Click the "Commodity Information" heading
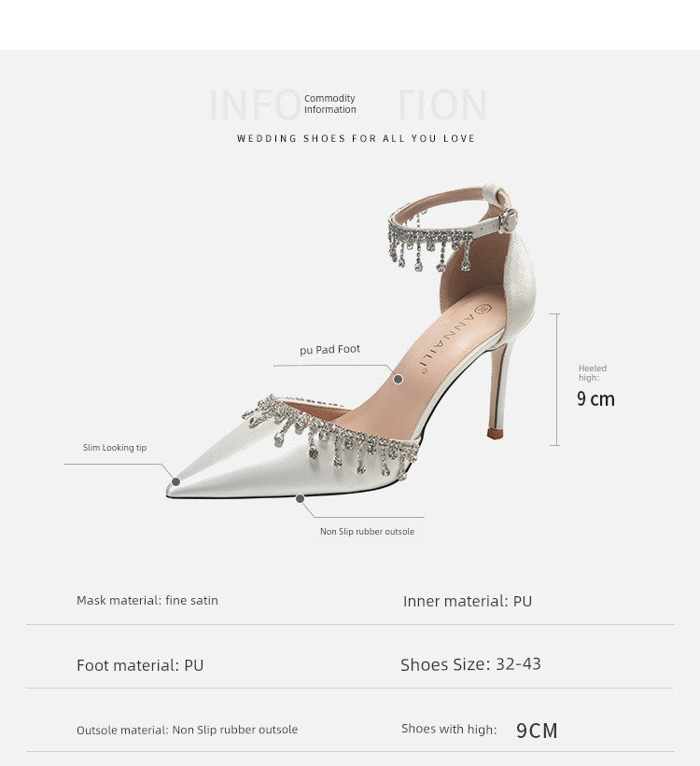Viewport: 700px width, 766px height. tap(329, 104)
